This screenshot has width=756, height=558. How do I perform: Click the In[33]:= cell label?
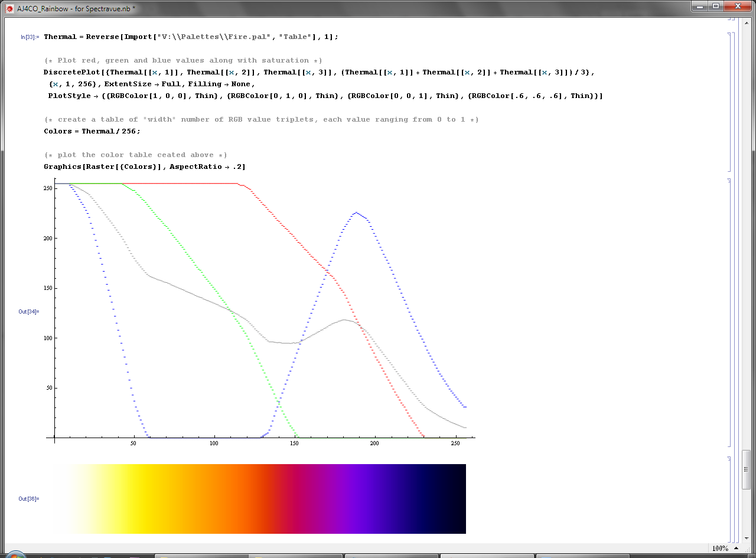30,37
